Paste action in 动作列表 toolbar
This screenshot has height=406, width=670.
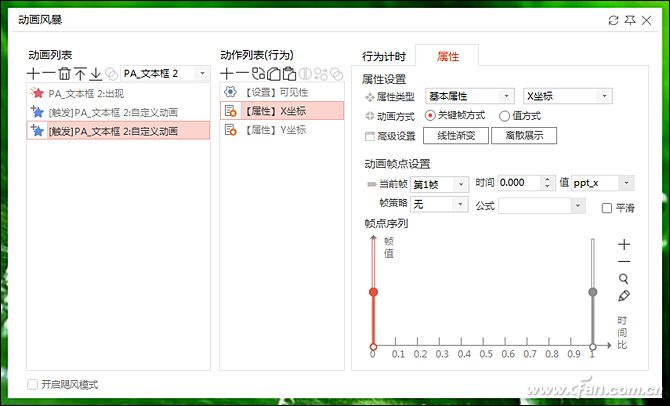point(289,74)
